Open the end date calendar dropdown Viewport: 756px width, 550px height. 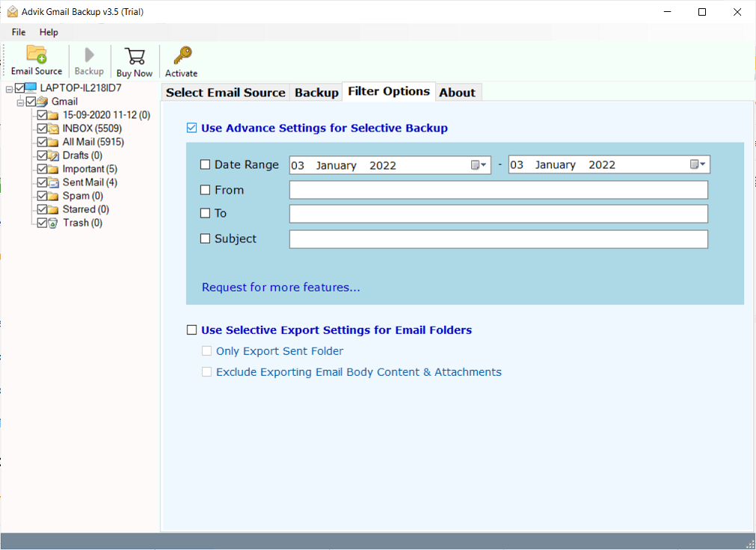click(698, 164)
